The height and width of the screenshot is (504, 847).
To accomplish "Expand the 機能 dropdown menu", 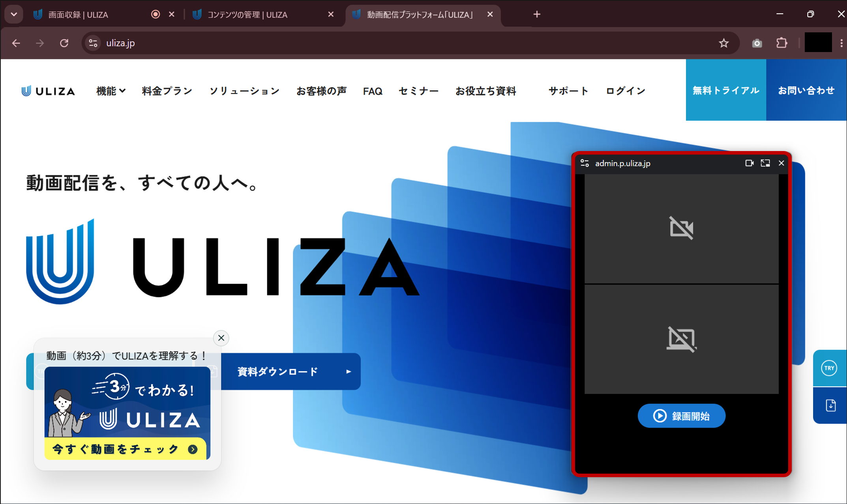I will click(111, 91).
